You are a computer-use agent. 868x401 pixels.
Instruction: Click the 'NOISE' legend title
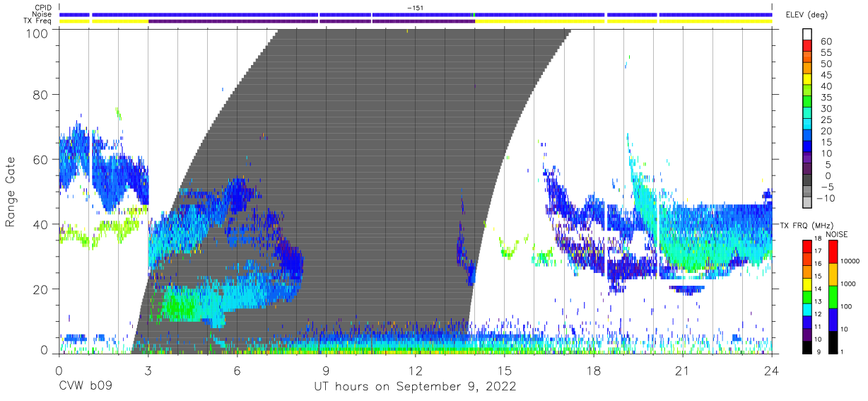coord(835,234)
